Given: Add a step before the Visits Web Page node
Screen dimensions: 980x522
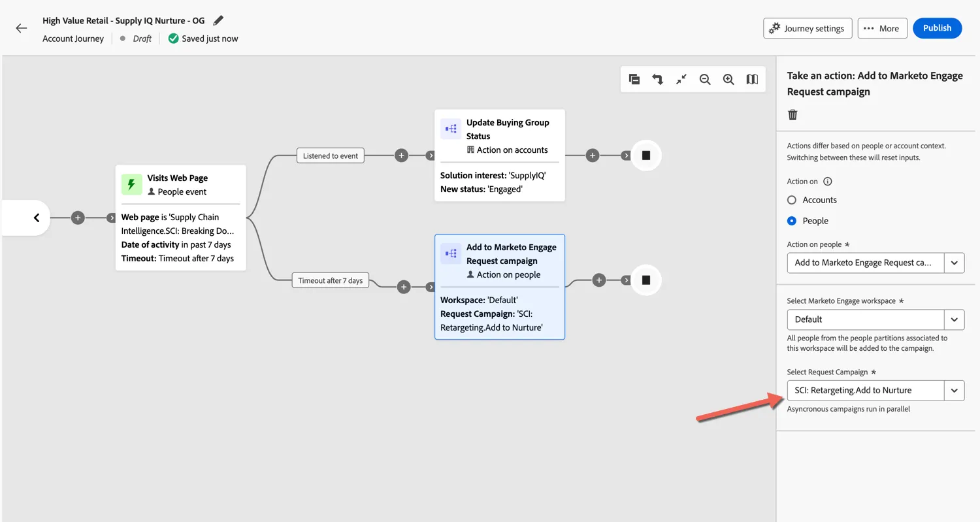Looking at the screenshot, I should pyautogui.click(x=78, y=218).
